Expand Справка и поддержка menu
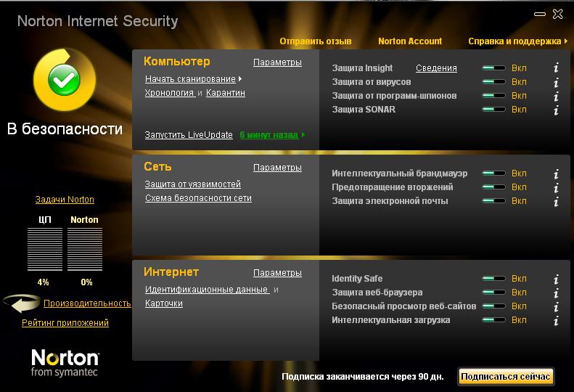574x392 pixels. pos(517,41)
